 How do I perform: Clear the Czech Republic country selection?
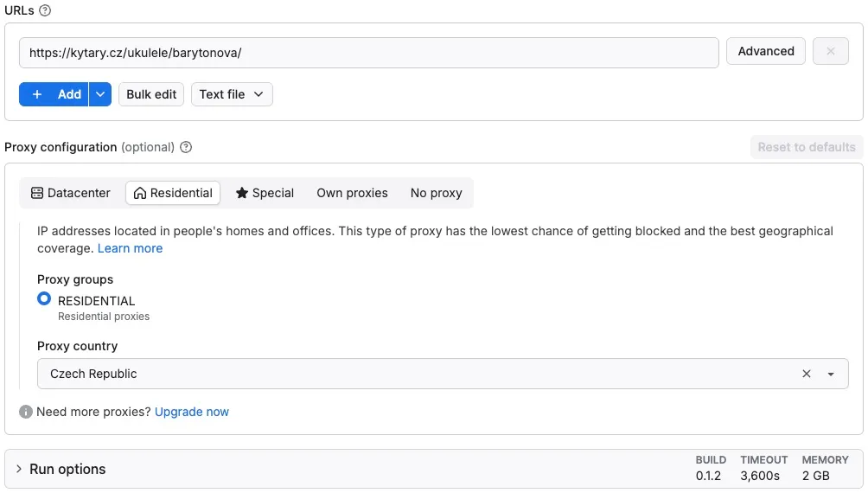point(807,374)
